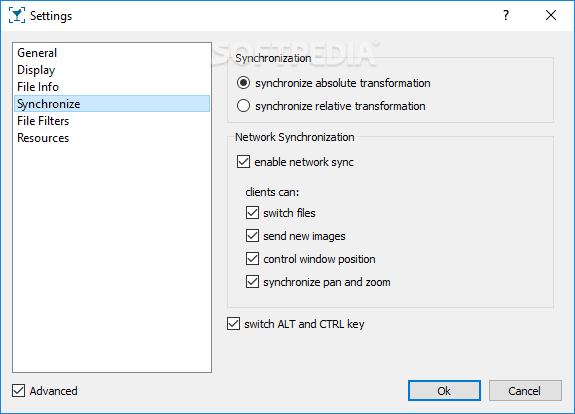575x414 pixels.
Task: Select synchronize absolute transformation option
Action: [243, 83]
